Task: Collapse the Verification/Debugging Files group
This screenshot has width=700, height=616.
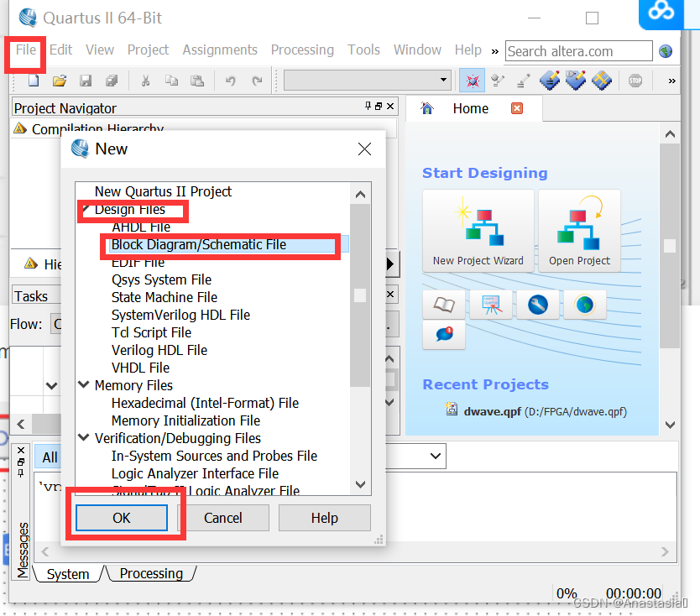Action: 84,437
